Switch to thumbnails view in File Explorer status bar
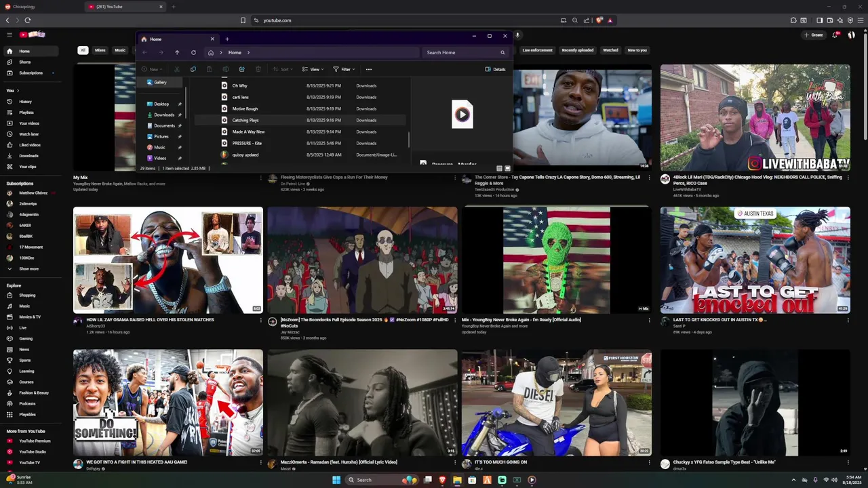868x488 pixels. point(507,168)
